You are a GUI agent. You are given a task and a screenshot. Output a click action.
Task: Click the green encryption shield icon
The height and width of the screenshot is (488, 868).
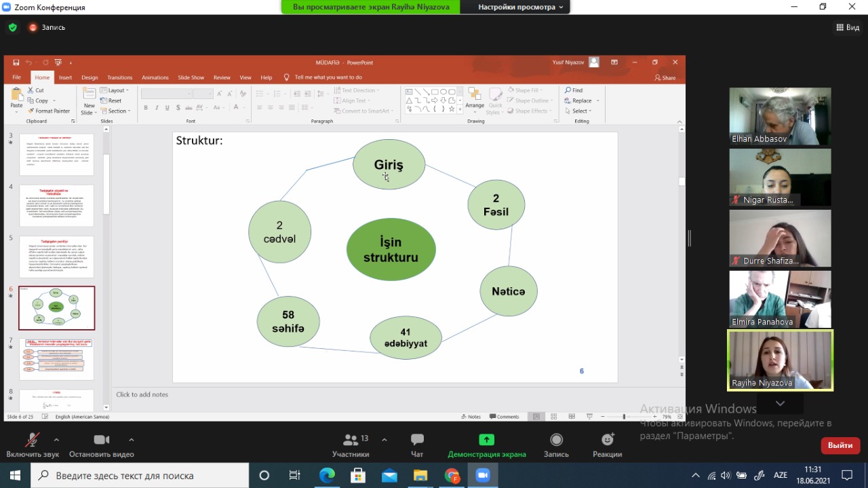pyautogui.click(x=12, y=28)
